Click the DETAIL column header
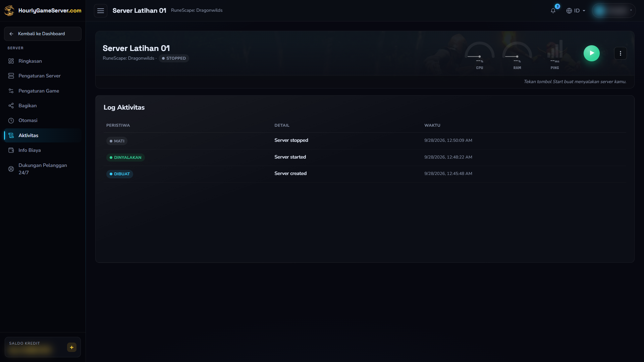This screenshot has width=644, height=362. [282, 125]
